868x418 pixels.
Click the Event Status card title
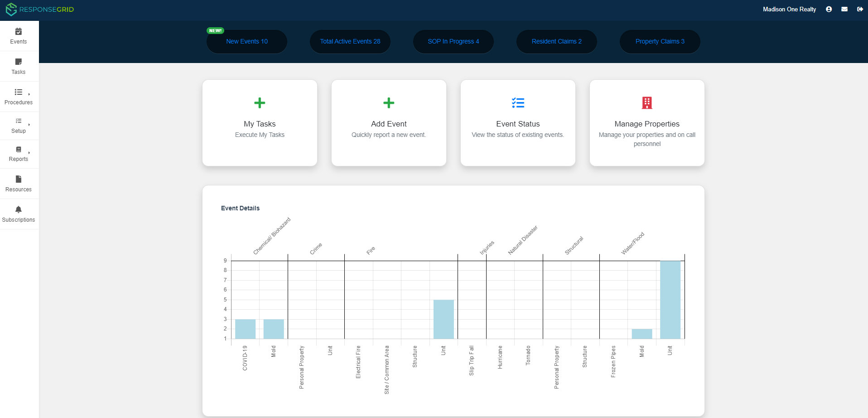[518, 124]
